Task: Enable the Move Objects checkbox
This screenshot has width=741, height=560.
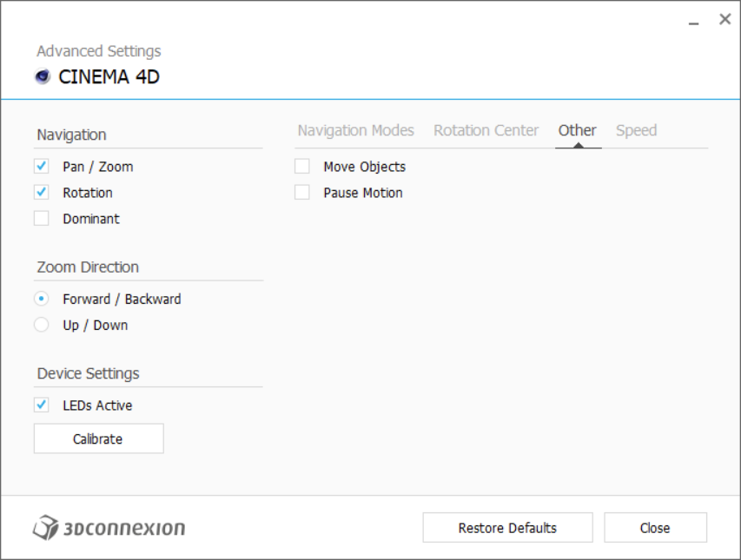Action: [x=302, y=167]
